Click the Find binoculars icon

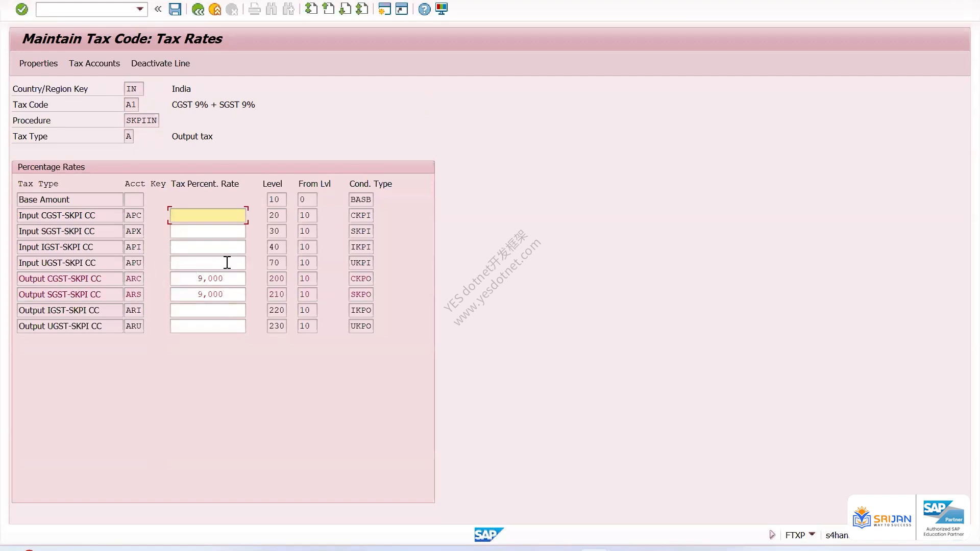point(272,9)
